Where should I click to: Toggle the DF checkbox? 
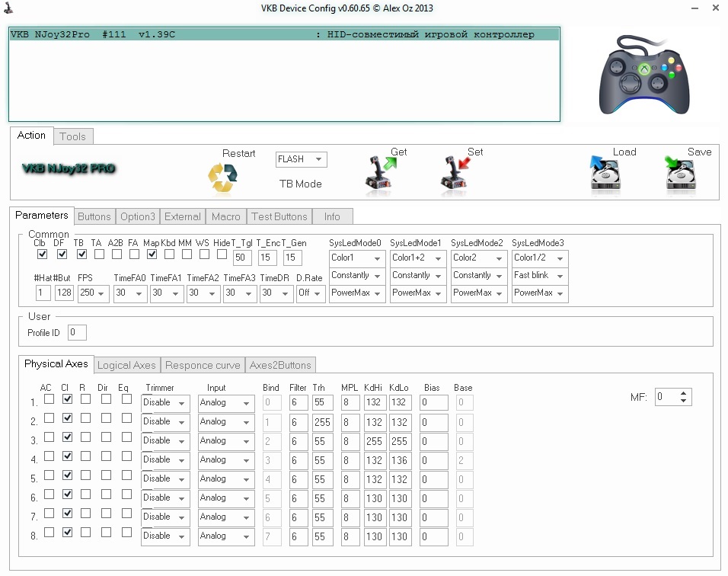click(x=62, y=254)
